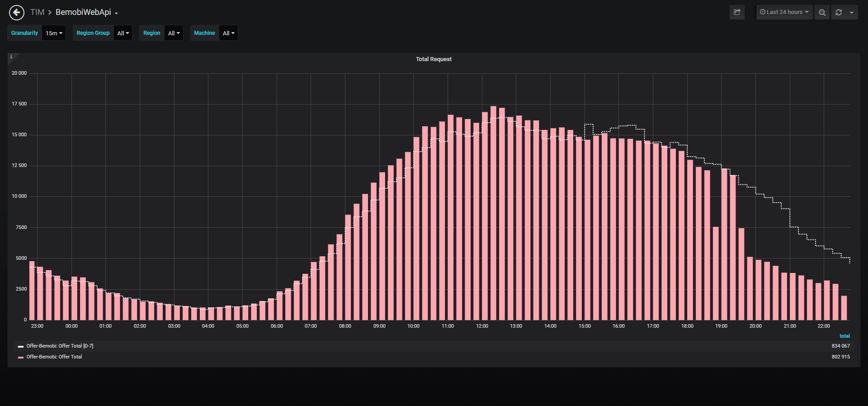Click the Machine variable label
This screenshot has width=868, height=406.
click(204, 33)
